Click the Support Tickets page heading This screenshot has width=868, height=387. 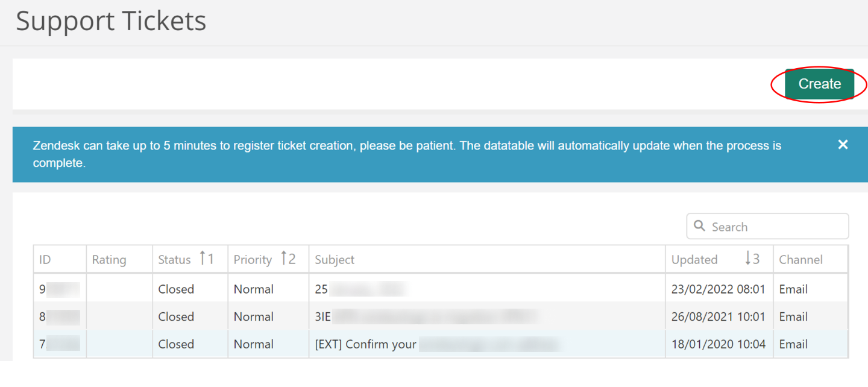[x=111, y=20]
